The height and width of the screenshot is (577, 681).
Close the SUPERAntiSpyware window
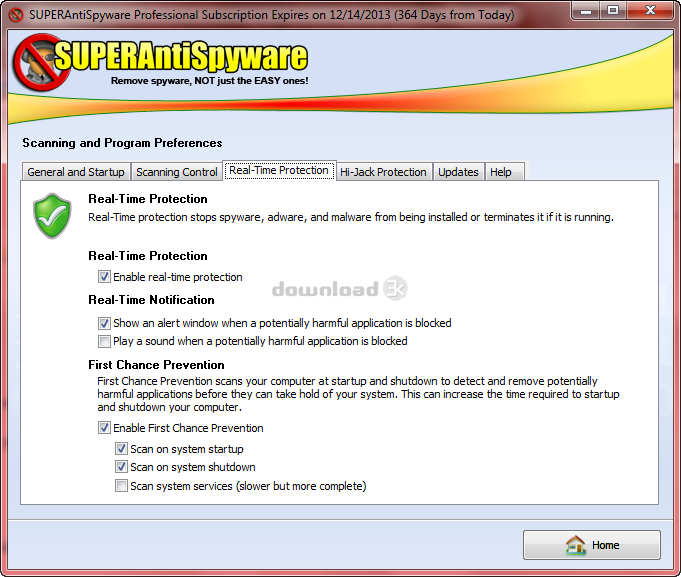[x=650, y=10]
